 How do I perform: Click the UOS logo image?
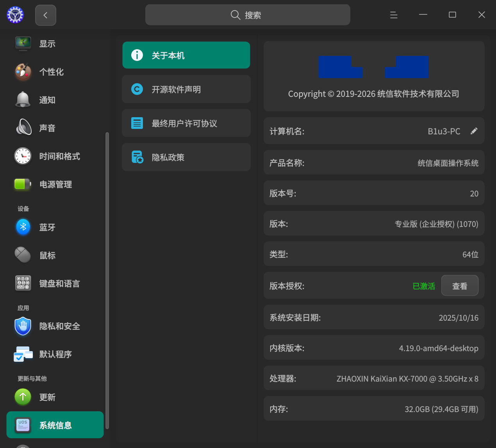coord(373,67)
